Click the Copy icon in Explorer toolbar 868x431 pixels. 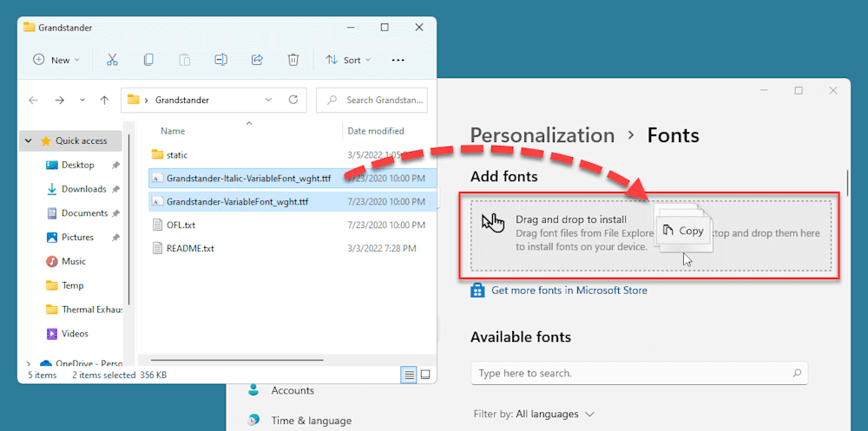click(x=148, y=60)
